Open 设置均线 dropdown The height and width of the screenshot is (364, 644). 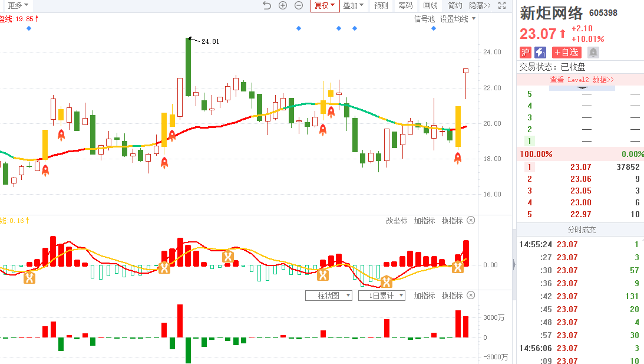pyautogui.click(x=458, y=19)
